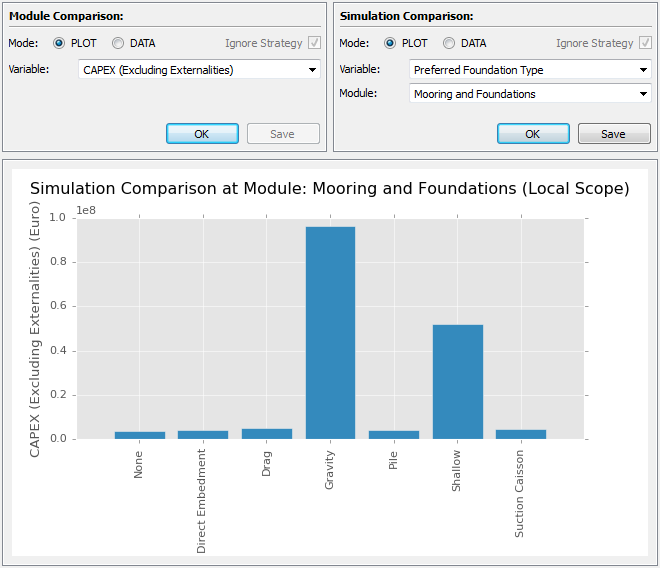
Task: Open the CAPEX (Excluding Externalities) variable dropdown
Action: coord(199,70)
